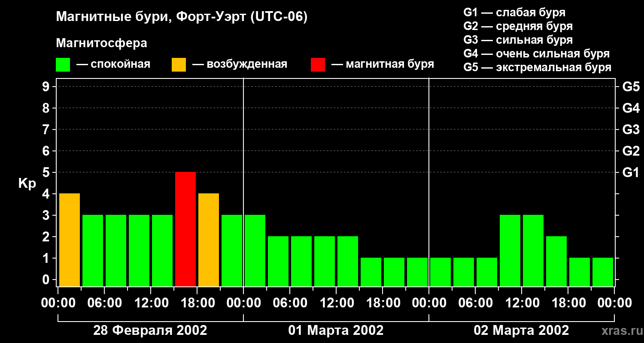644x343 pixels.
Task: Click the only Kp 2 bar on 02 Марта
Action: (556, 261)
